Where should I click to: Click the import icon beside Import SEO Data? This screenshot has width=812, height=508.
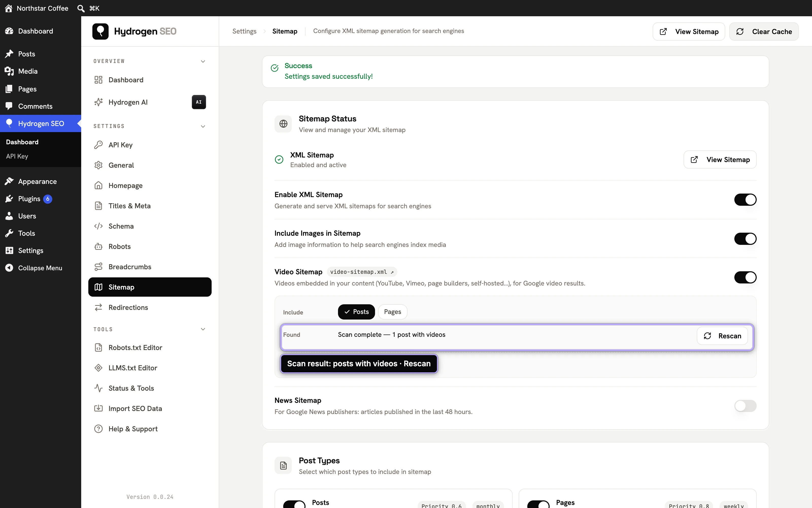click(98, 408)
